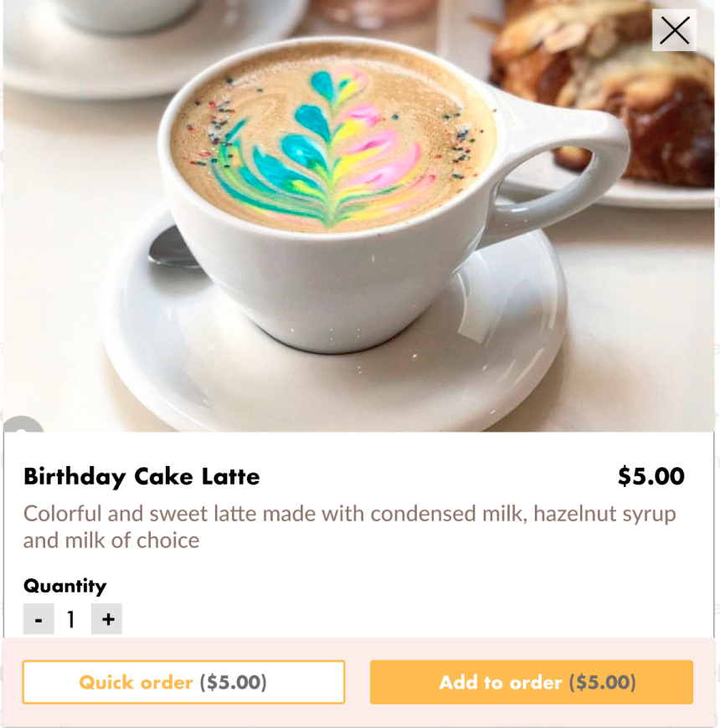Click the Birthday Cake Latte title
Viewport: 720px width, 728px height.
[x=141, y=477]
